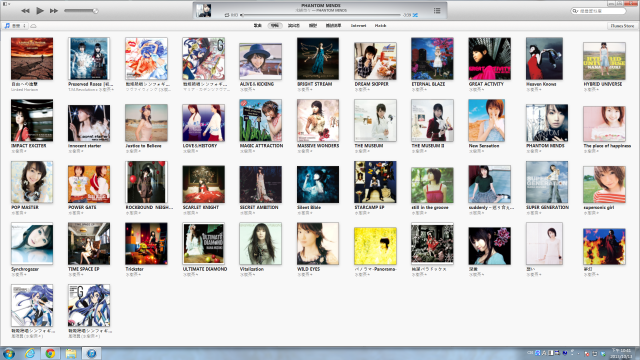Click the library search field
The height and width of the screenshot is (360, 640).
(x=598, y=11)
